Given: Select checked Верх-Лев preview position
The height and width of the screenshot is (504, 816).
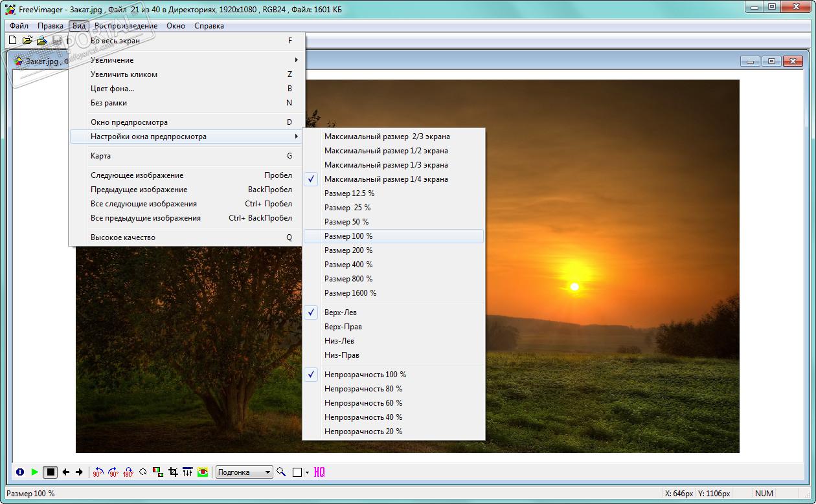Looking at the screenshot, I should (394, 312).
